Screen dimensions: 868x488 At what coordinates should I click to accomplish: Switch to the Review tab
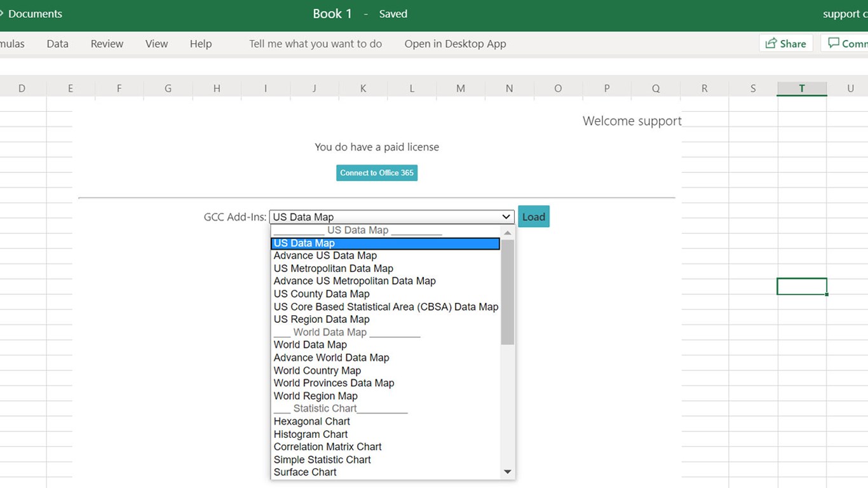pyautogui.click(x=107, y=44)
